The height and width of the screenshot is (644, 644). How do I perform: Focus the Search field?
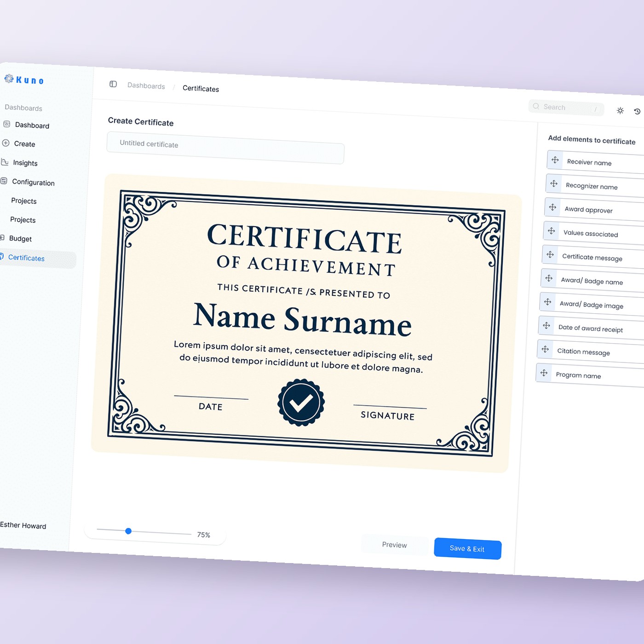(566, 108)
